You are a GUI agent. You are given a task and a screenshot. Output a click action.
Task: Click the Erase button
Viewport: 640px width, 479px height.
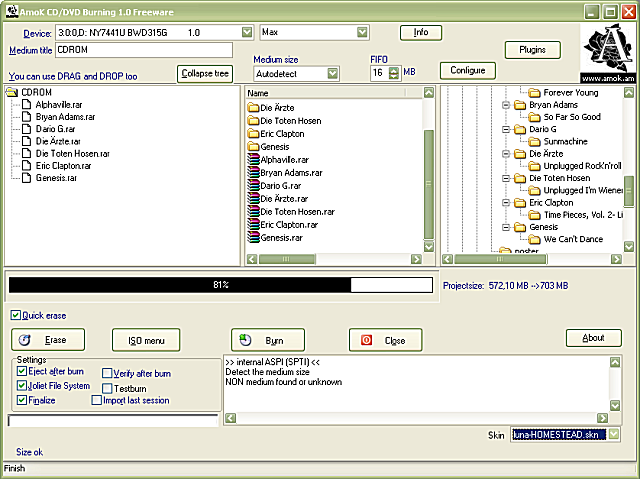[x=48, y=339]
